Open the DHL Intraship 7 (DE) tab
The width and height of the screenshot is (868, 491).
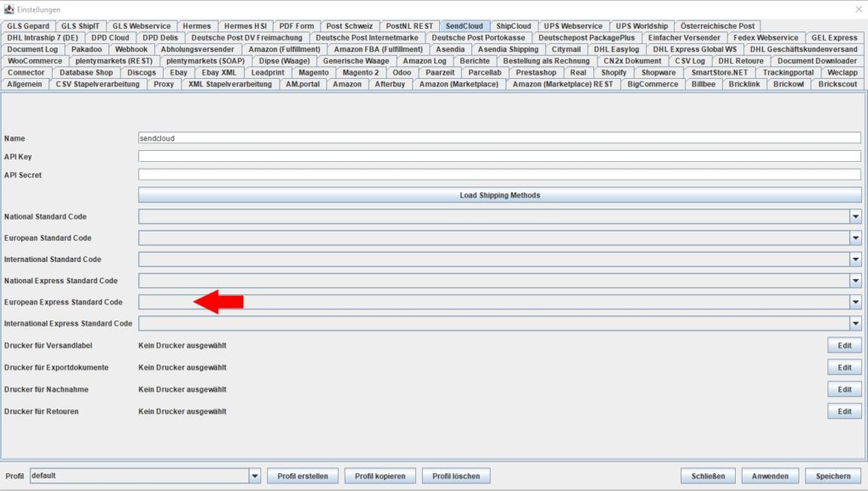tap(42, 37)
